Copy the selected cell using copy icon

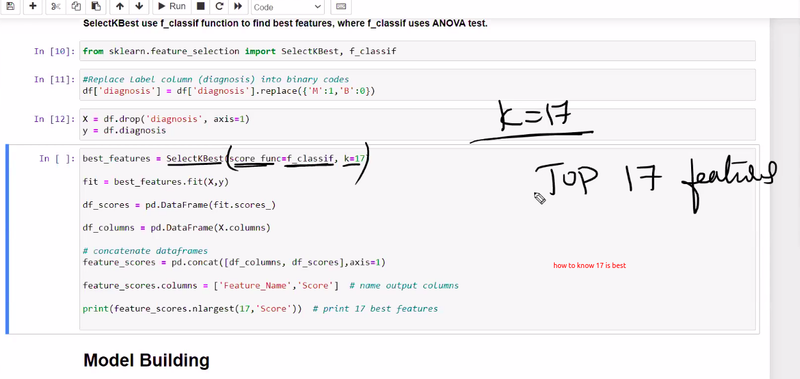point(76,6)
